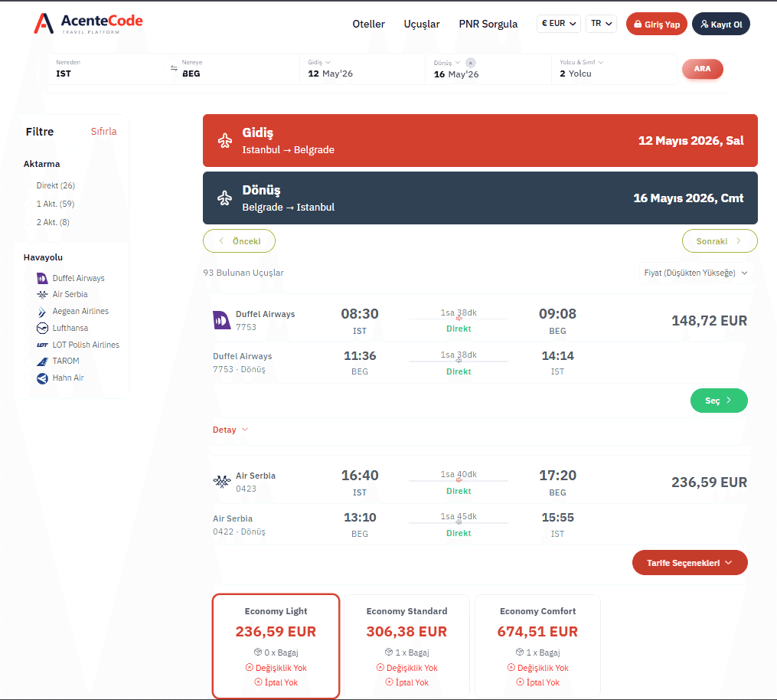Screen dimensions: 777x700
Task: Click the green Seç button
Action: [x=719, y=401]
